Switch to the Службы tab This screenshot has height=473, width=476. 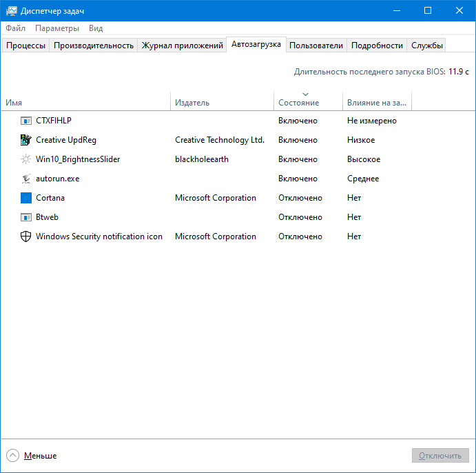pyautogui.click(x=426, y=46)
